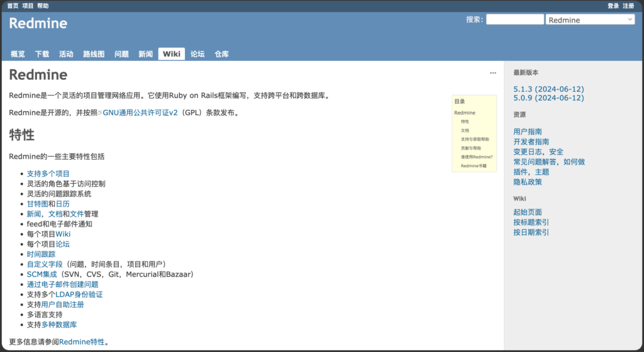Open the 常见问题解答 sidebar link

click(535, 162)
